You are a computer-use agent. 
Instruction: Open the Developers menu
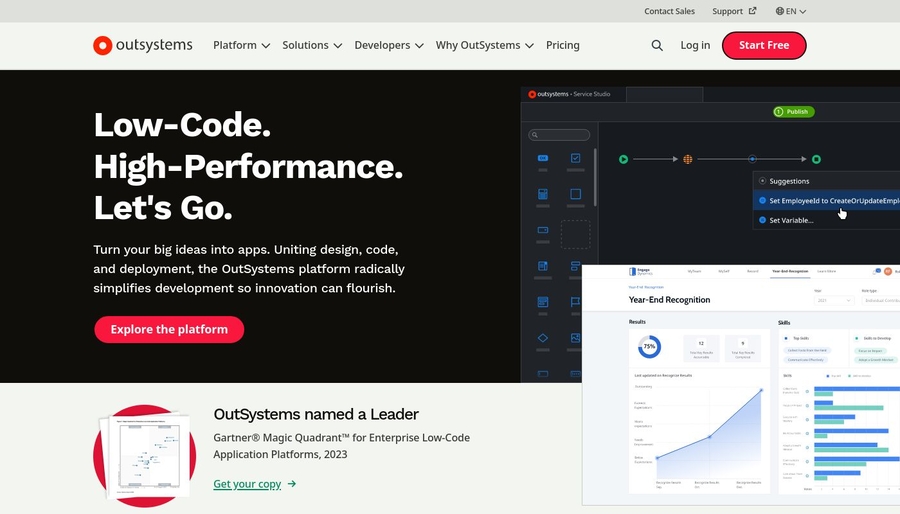[388, 45]
